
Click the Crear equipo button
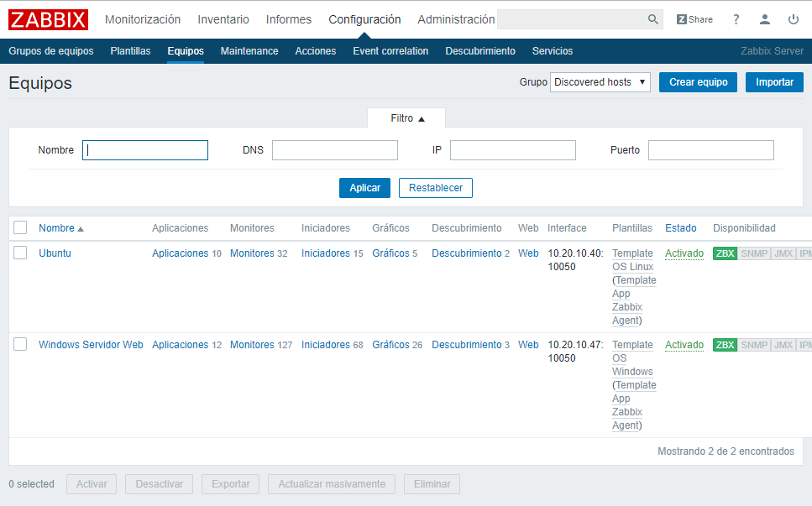tap(698, 82)
